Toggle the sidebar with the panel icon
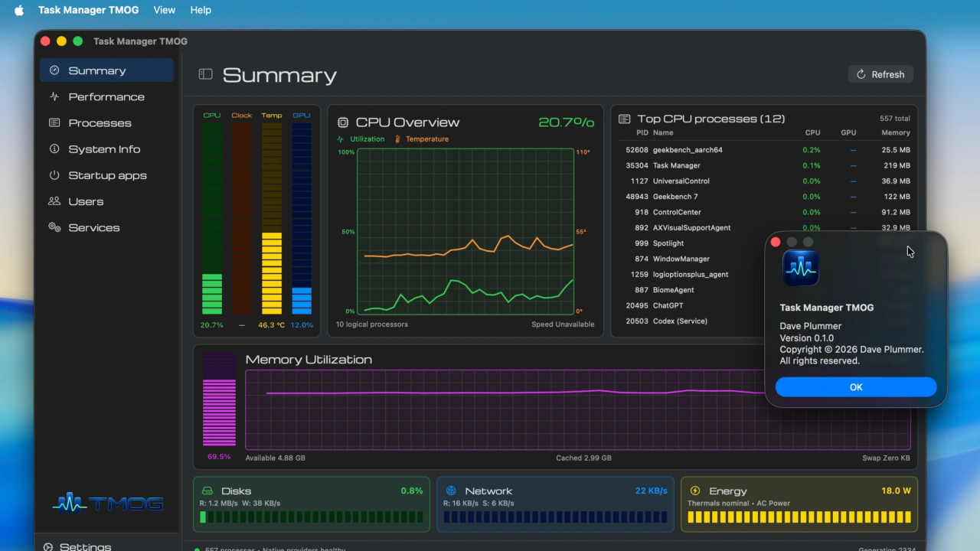The image size is (980, 551). 205,74
